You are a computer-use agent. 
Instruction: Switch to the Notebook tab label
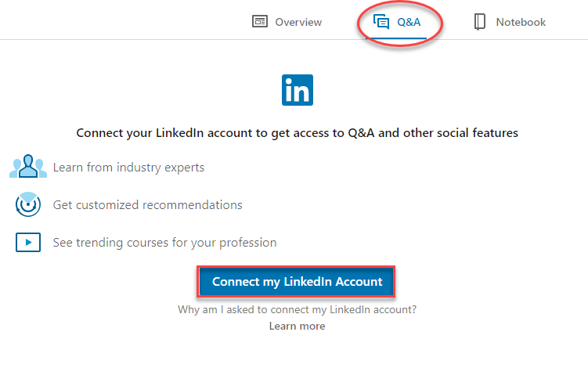521,22
